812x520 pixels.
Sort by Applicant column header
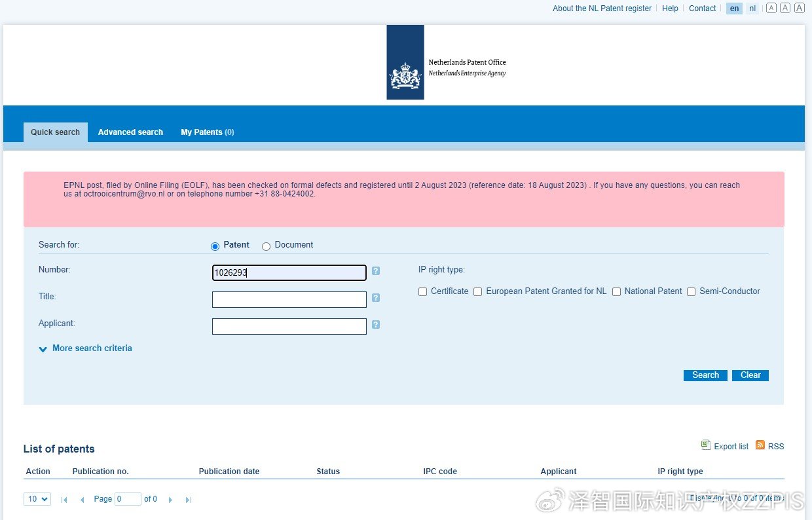point(559,472)
